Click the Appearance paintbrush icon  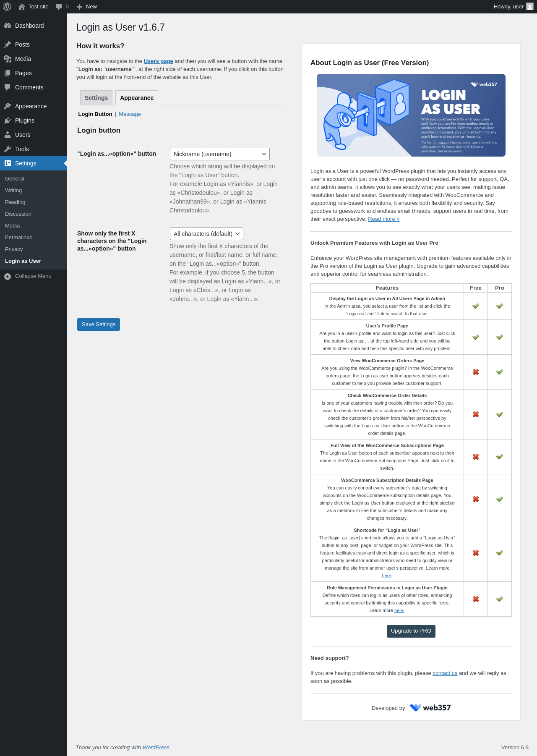coord(8,106)
